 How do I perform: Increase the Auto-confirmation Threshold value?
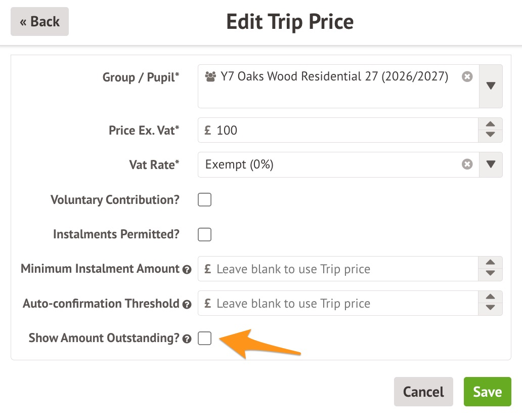coord(490,298)
